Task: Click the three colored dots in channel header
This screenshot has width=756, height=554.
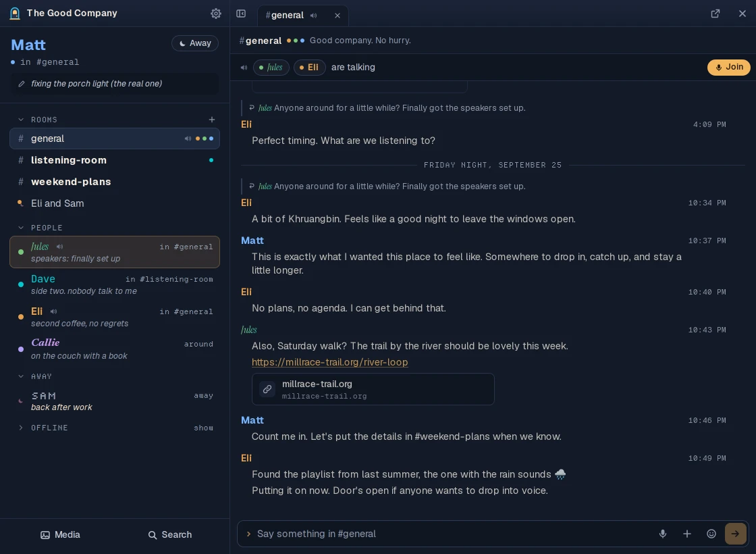Action: [296, 41]
